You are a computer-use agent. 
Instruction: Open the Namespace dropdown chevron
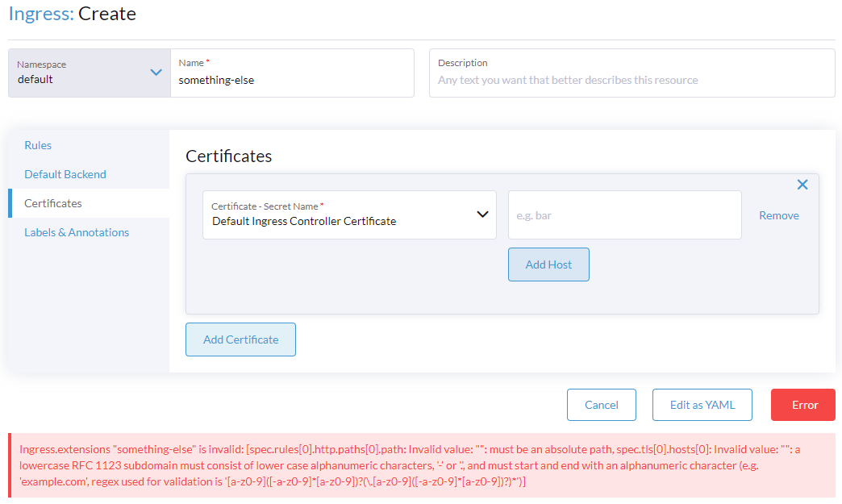pos(156,72)
